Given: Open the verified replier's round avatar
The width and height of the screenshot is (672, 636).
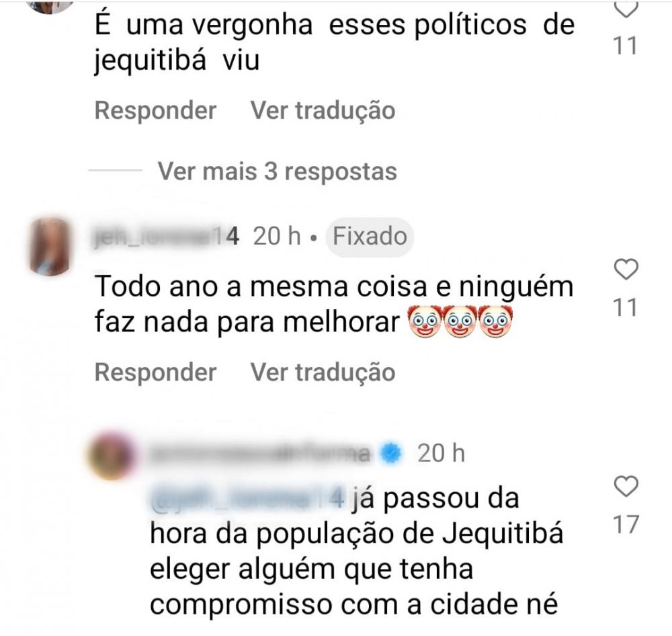Looking at the screenshot, I should coord(111,455).
